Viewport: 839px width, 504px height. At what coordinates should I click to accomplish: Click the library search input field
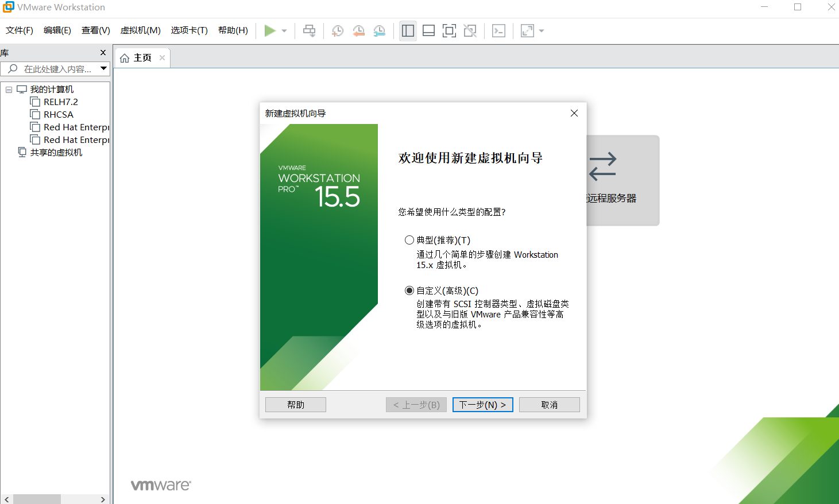(57, 68)
